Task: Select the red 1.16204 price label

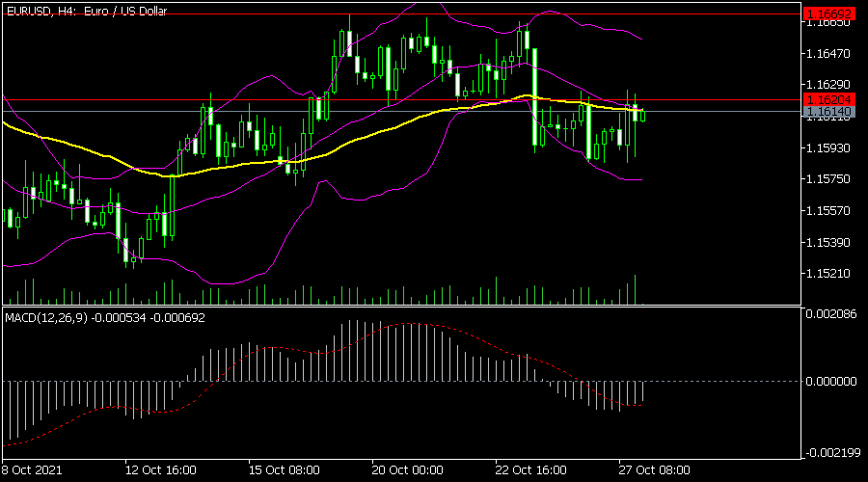Action: tap(828, 99)
